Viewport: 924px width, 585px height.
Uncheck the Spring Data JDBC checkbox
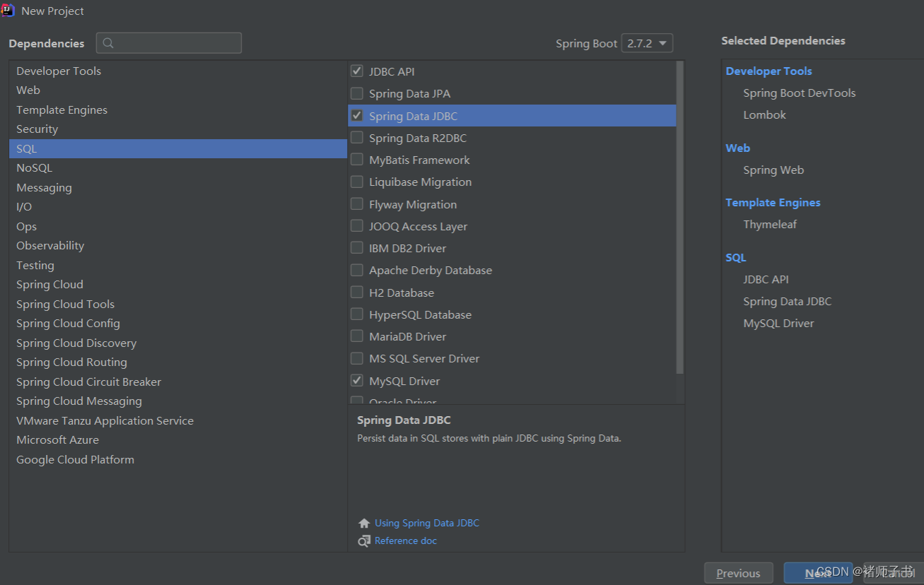tap(357, 115)
